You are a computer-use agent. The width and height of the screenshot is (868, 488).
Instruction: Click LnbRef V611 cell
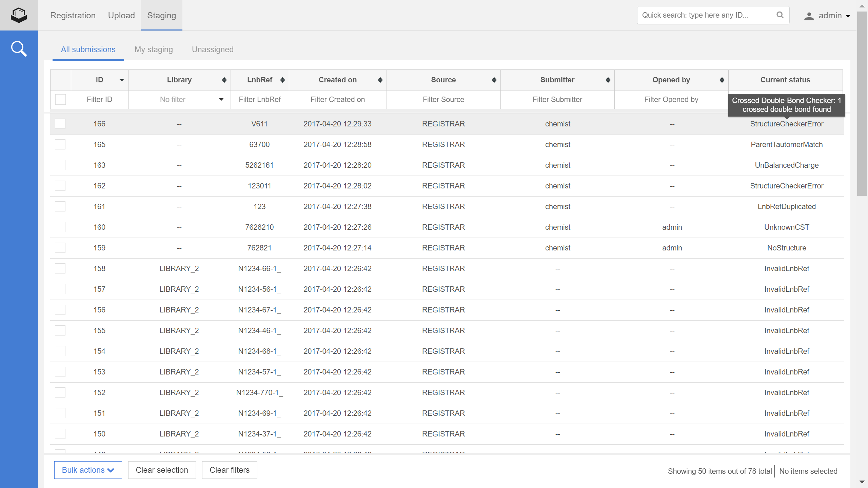[x=259, y=124]
